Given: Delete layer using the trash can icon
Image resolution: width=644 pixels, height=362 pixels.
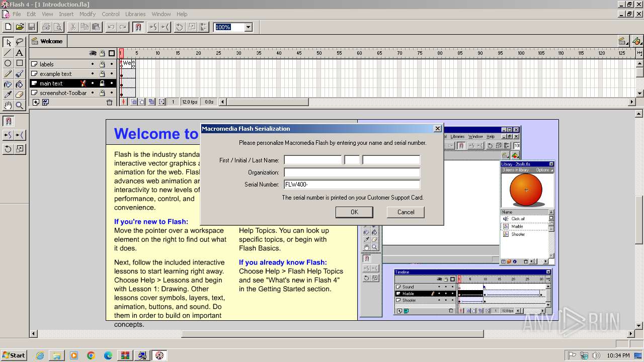Looking at the screenshot, I should pos(109,102).
